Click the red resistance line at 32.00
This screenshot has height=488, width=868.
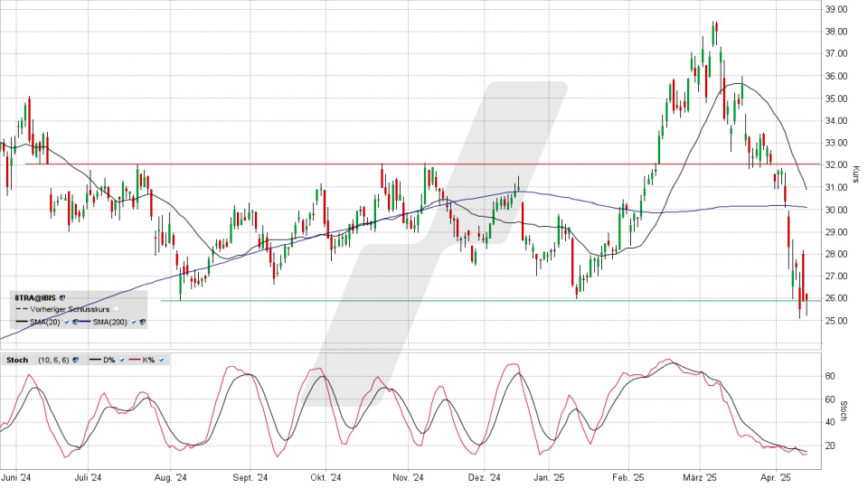[420, 164]
